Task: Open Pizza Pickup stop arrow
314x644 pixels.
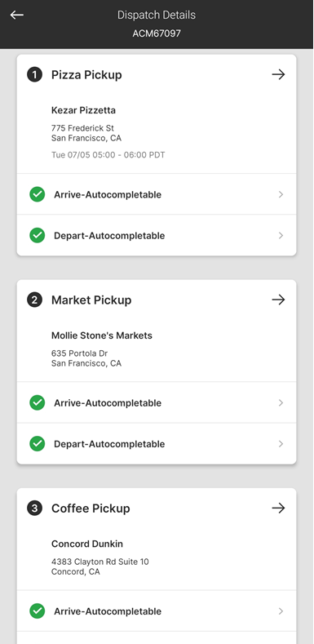Action: (278, 74)
